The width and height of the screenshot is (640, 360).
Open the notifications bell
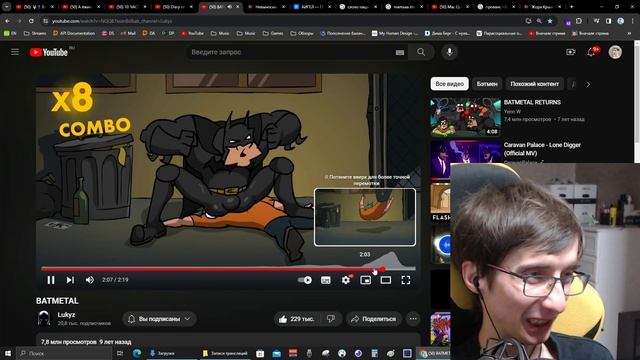(591, 52)
